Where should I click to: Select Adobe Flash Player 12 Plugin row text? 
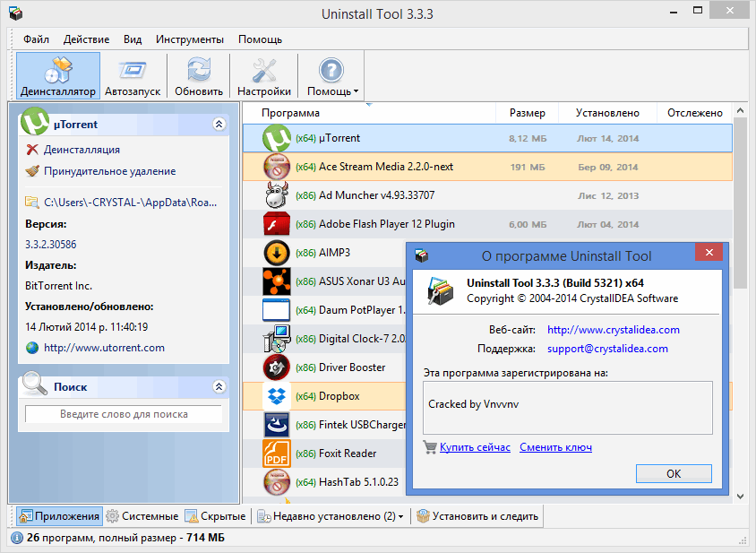[387, 224]
